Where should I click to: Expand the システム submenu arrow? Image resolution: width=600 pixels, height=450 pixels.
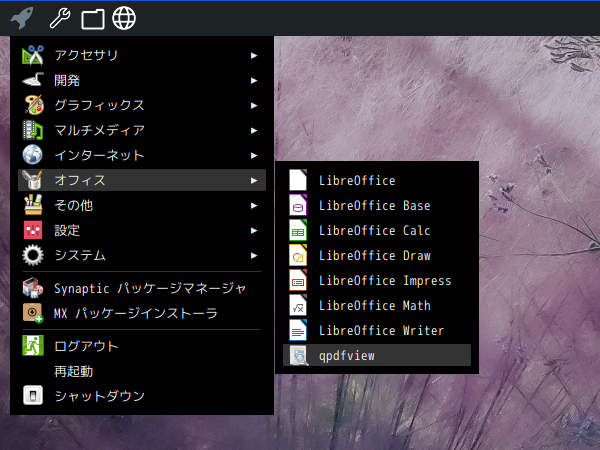tap(254, 255)
